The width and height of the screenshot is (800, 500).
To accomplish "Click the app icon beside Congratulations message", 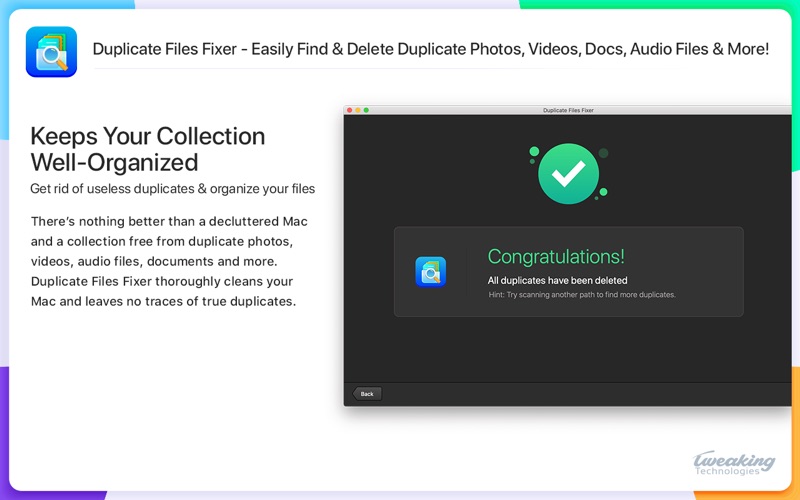I will 431,271.
